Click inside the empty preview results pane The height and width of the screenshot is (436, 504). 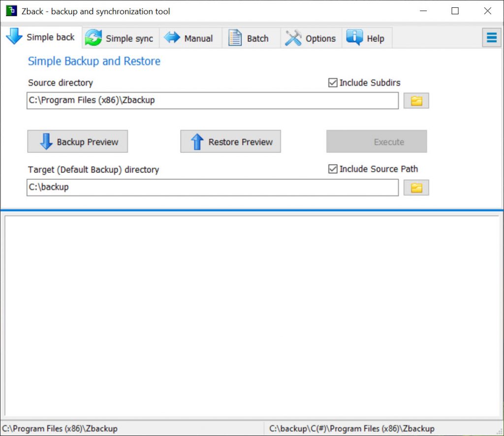coord(252,316)
